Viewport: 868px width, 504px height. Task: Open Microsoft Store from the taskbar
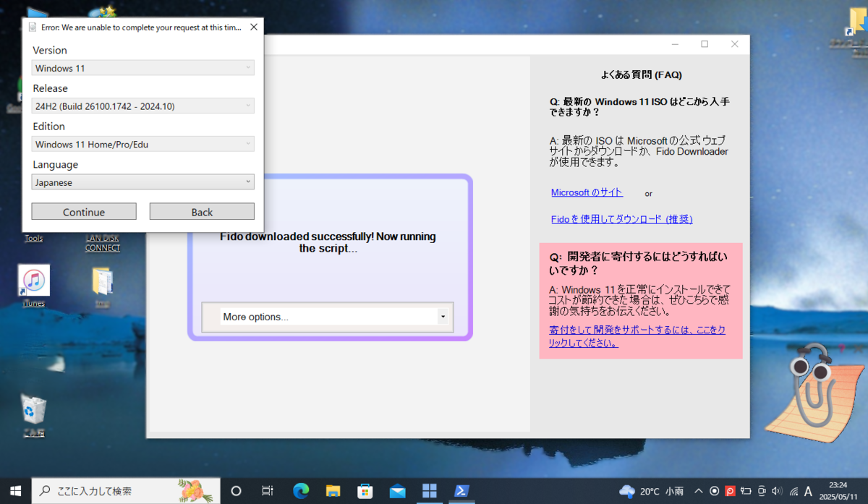365,491
